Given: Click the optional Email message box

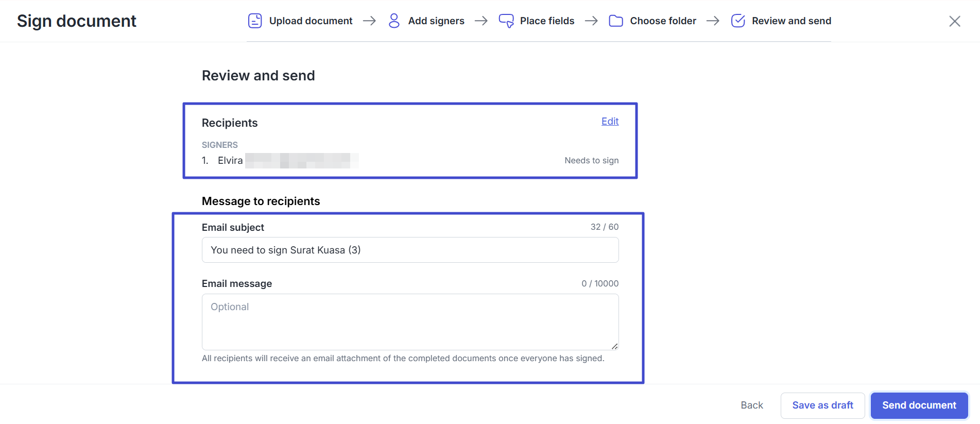Looking at the screenshot, I should coord(410,321).
